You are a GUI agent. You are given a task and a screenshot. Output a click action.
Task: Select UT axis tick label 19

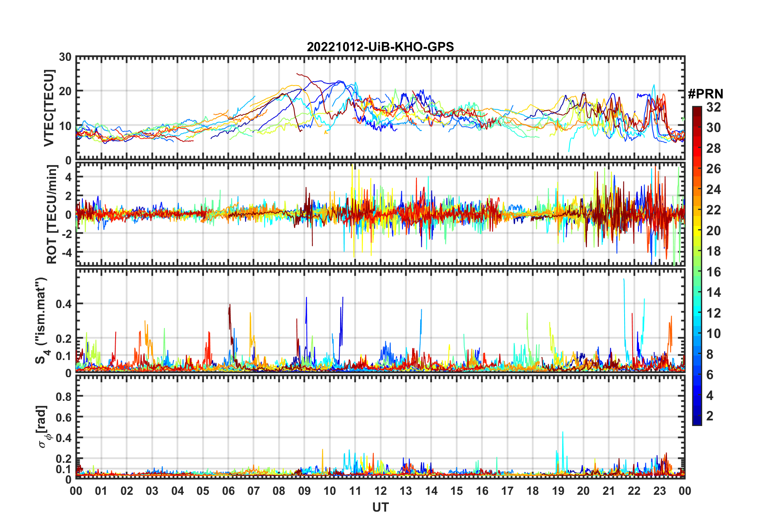point(558,491)
